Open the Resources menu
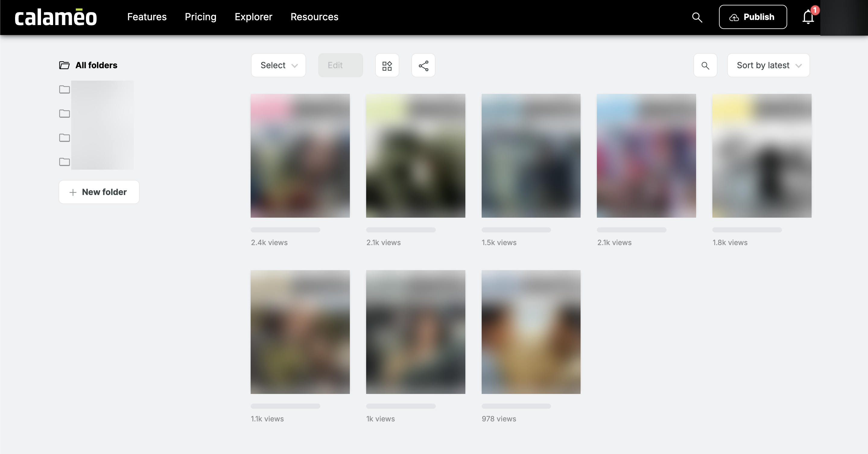The width and height of the screenshot is (868, 454). pos(314,17)
